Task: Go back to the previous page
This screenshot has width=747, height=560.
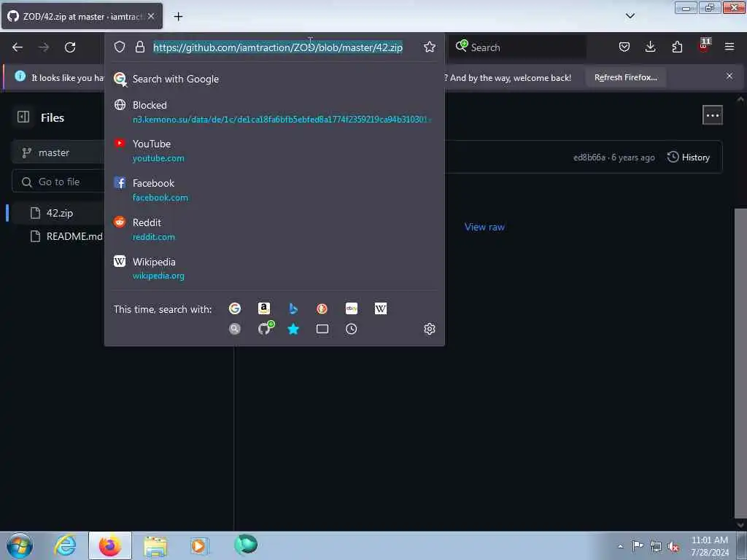Action: tap(18, 47)
